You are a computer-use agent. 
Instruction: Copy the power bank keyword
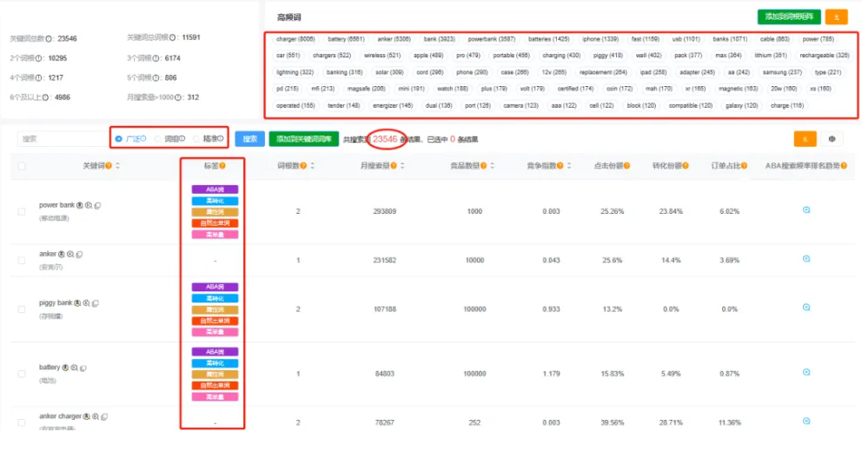(x=97, y=205)
